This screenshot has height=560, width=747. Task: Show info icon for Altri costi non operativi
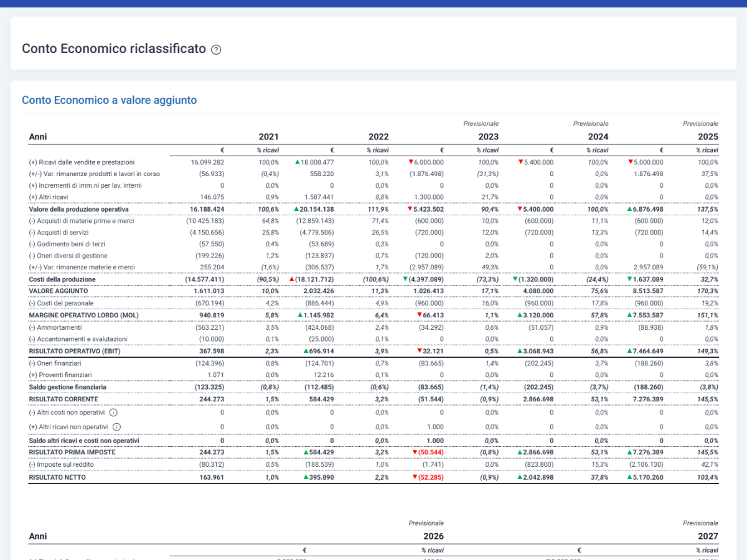coord(113,412)
